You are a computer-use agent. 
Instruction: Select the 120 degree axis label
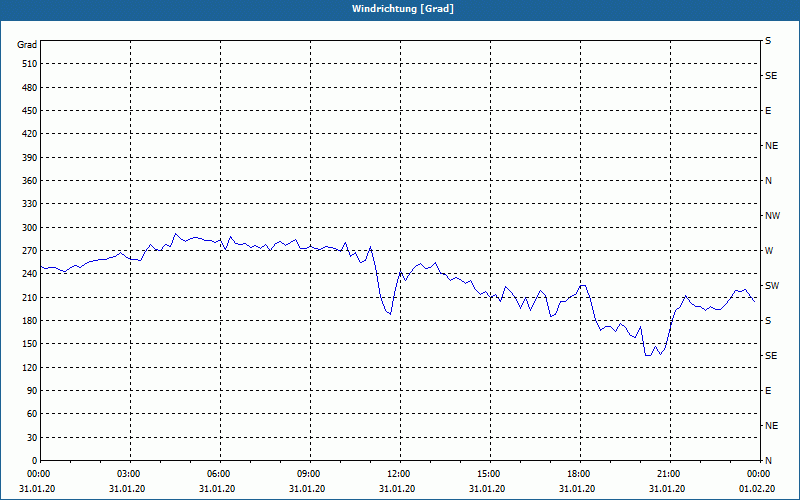click(x=30, y=367)
